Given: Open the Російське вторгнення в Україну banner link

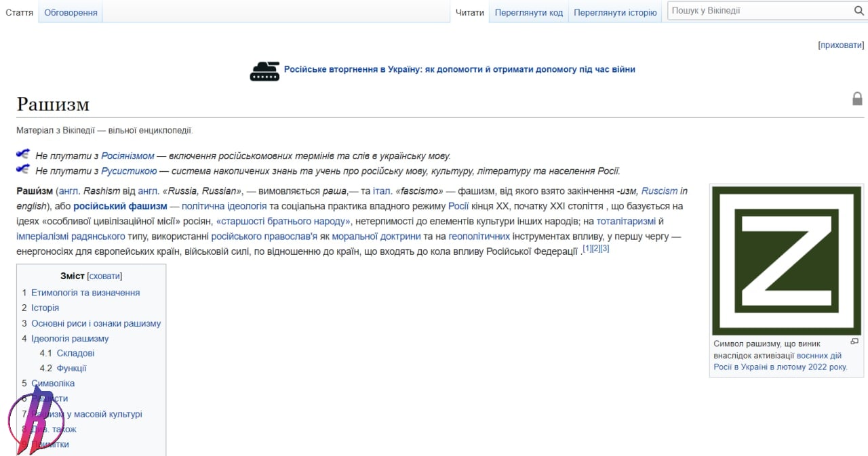Looking at the screenshot, I should pyautogui.click(x=459, y=69).
